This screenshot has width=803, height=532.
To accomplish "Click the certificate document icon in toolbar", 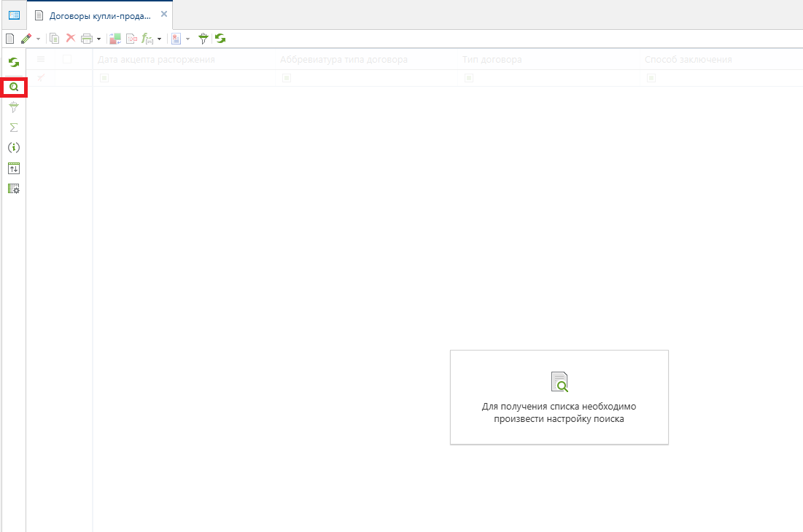I will click(x=176, y=39).
